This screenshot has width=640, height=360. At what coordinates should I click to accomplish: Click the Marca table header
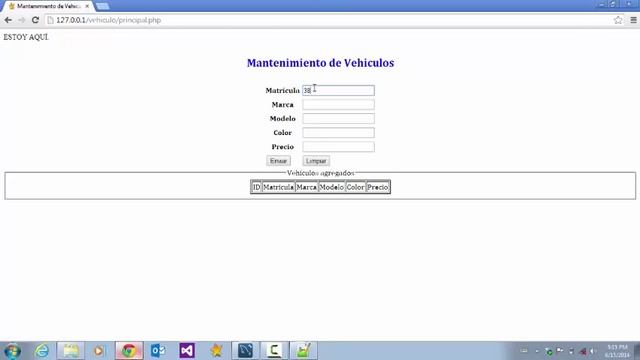pos(307,187)
